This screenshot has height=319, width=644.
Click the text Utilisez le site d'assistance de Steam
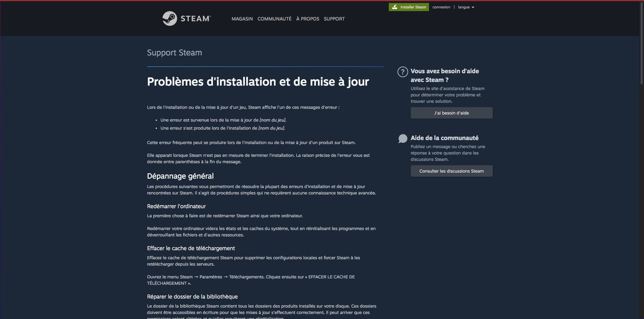tap(447, 88)
